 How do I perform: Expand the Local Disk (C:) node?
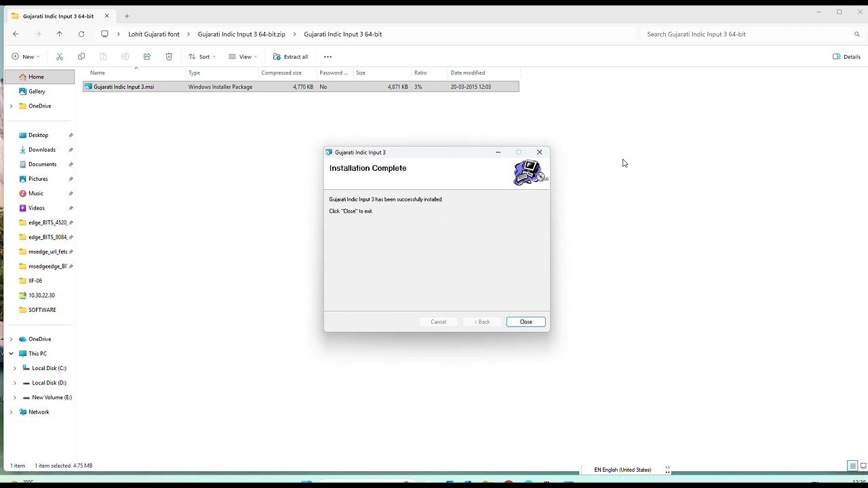click(x=15, y=368)
